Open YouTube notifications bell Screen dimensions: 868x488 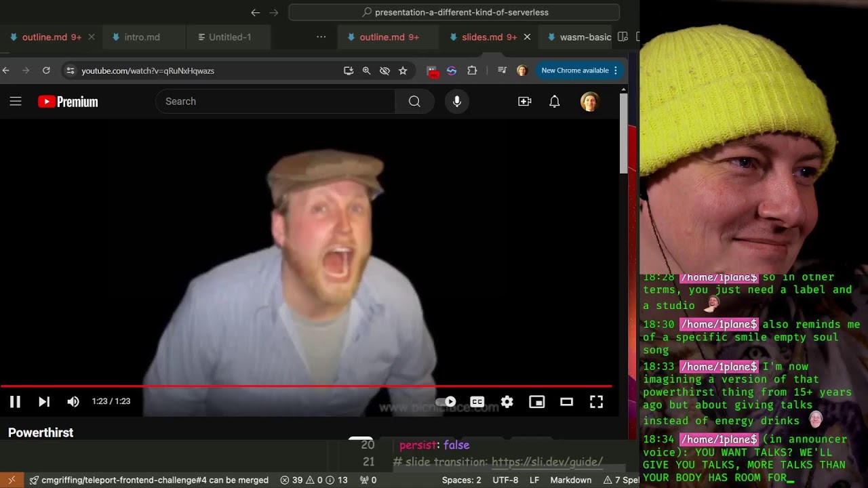(x=555, y=102)
